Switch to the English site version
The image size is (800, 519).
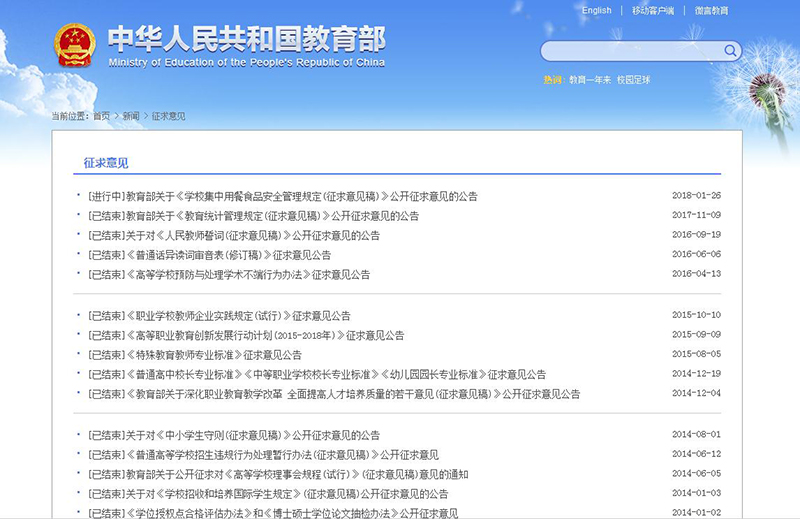pos(596,11)
